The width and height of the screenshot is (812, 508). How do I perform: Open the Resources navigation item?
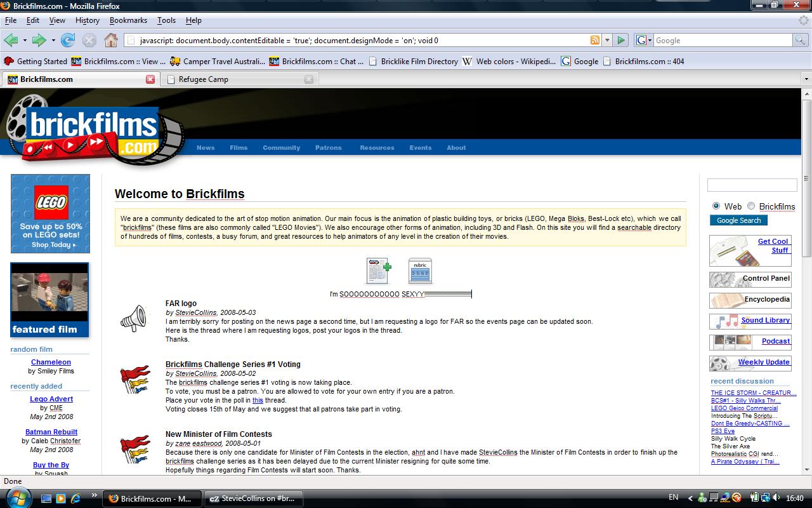pyautogui.click(x=377, y=148)
